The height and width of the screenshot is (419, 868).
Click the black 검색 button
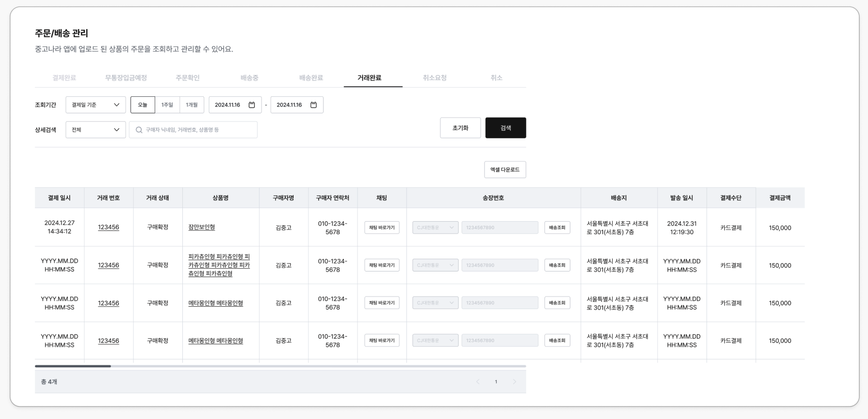[x=505, y=128]
